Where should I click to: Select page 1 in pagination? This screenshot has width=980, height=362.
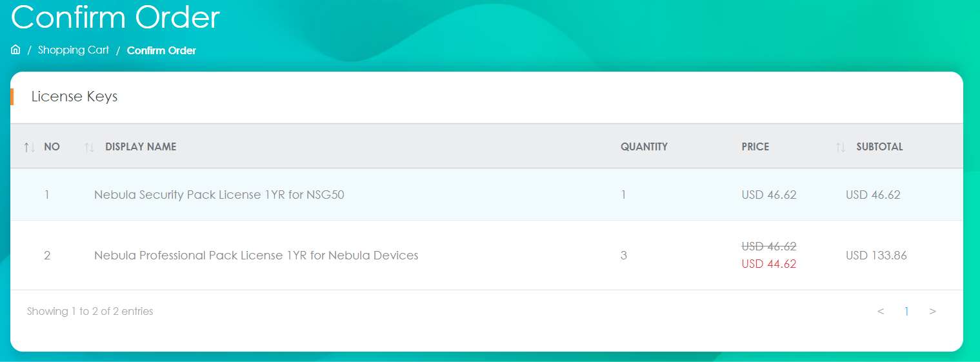[x=906, y=312]
